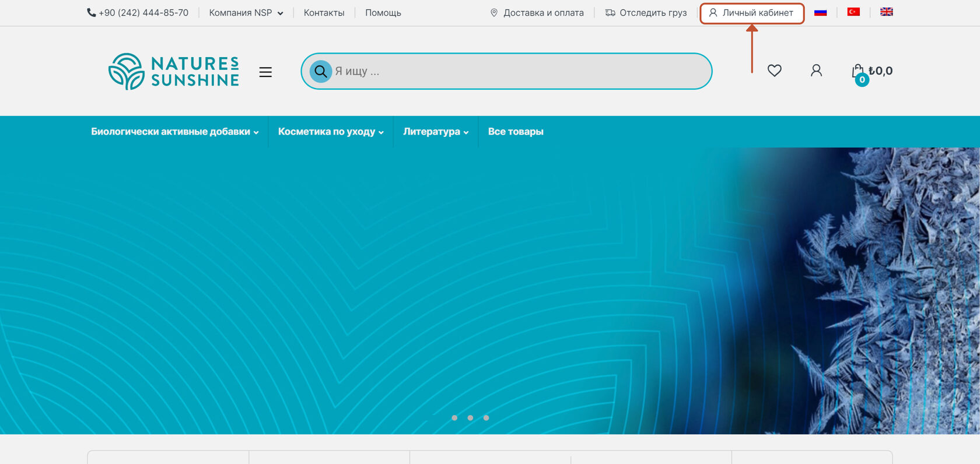
Task: Click the cart total ₺0,0
Action: [880, 71]
